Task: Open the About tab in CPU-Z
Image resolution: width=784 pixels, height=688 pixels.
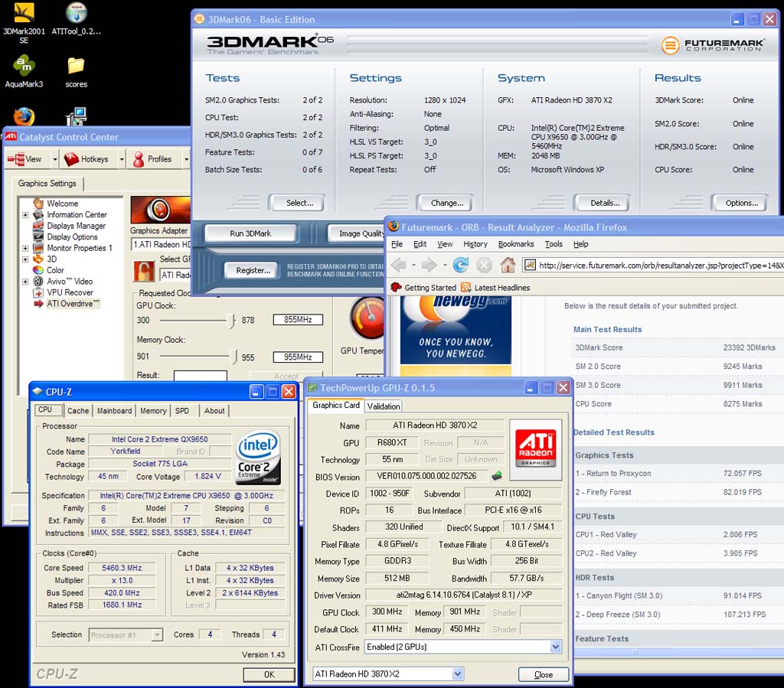Action: coord(214,411)
